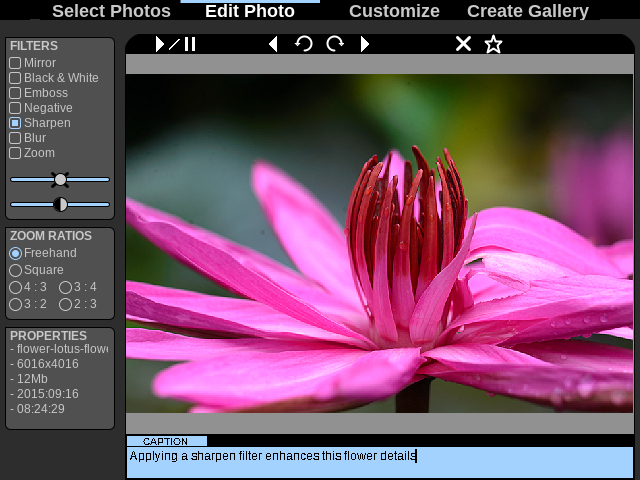This screenshot has width=640, height=480.
Task: Click the CAPTION label
Action: [x=165, y=441]
